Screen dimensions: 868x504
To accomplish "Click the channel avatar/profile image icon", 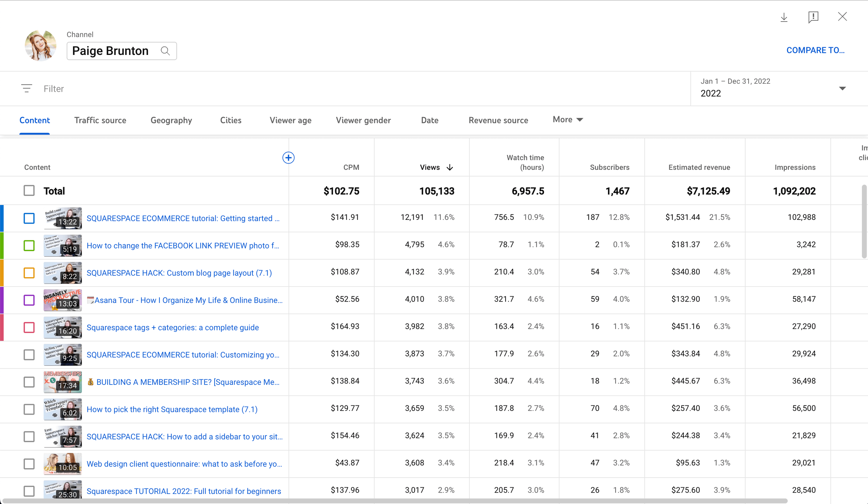I will click(40, 46).
